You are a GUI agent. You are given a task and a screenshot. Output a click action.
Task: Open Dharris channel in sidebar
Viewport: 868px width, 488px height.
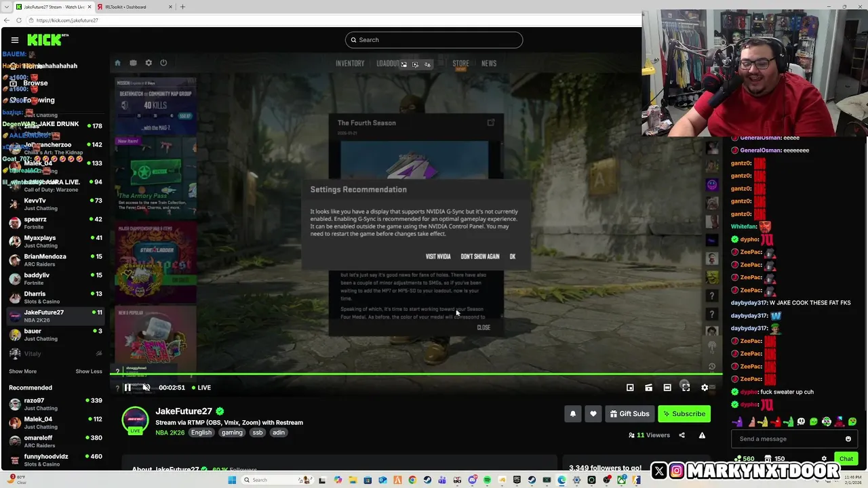(56, 298)
